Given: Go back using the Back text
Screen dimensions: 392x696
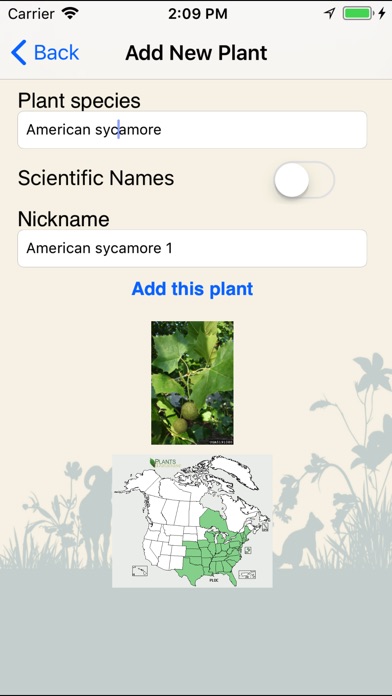Looking at the screenshot, I should click(56, 52).
